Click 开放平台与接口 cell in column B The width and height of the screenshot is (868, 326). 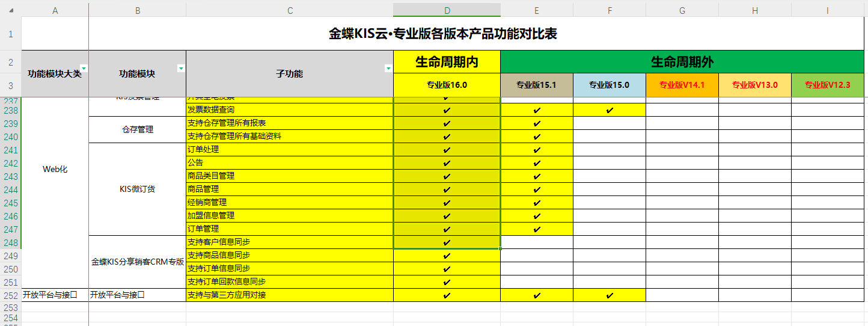(138, 295)
